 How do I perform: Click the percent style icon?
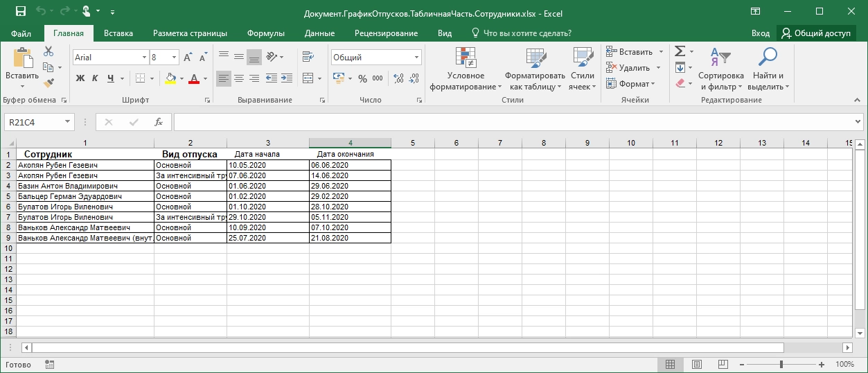coord(362,79)
